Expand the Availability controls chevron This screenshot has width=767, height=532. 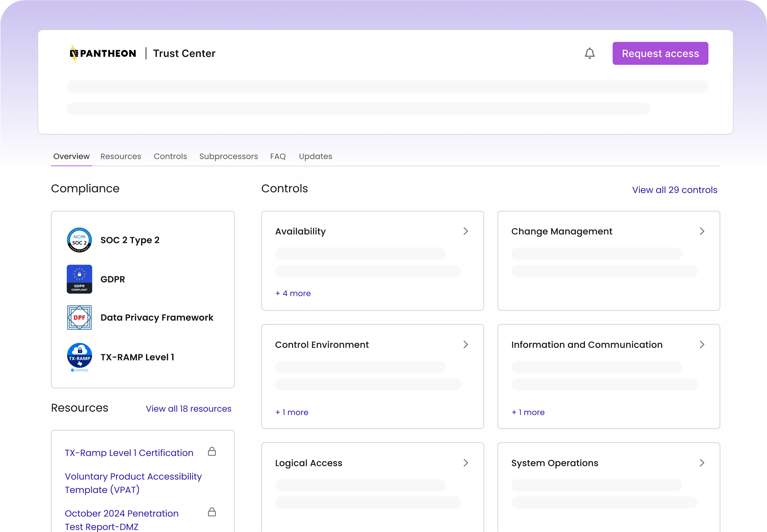pos(466,231)
